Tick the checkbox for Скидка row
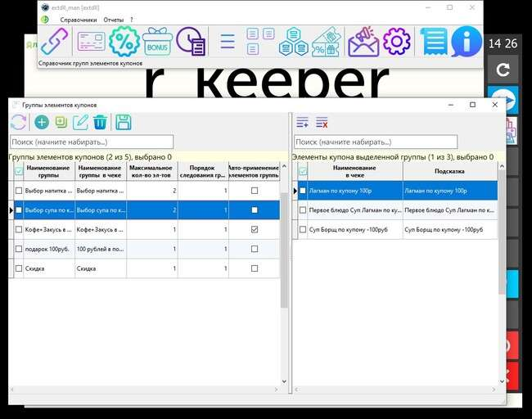Screen dimensions: 532x419 click(19, 268)
